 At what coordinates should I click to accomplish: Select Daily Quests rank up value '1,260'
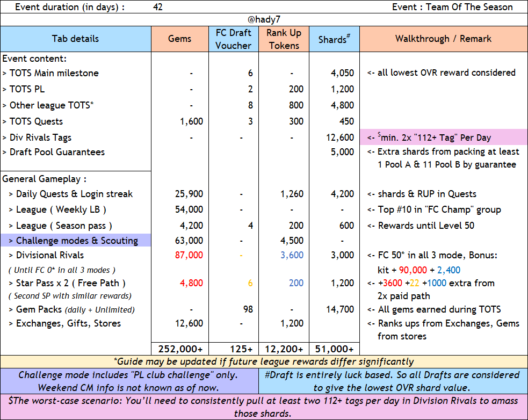[292, 194]
